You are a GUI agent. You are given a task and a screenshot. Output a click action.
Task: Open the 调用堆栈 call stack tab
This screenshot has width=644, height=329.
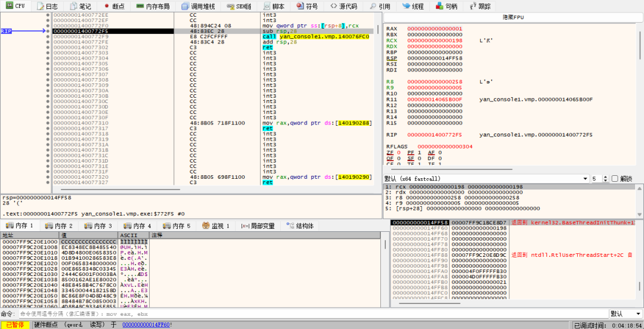coord(198,6)
